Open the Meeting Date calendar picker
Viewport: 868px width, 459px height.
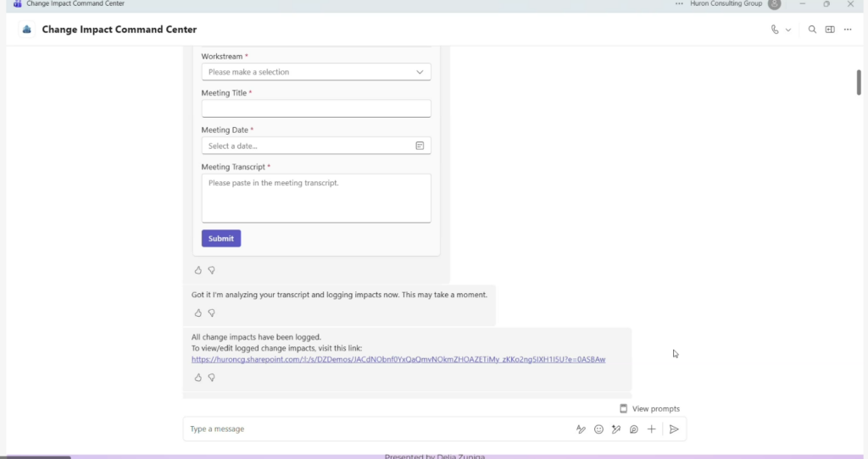(420, 146)
